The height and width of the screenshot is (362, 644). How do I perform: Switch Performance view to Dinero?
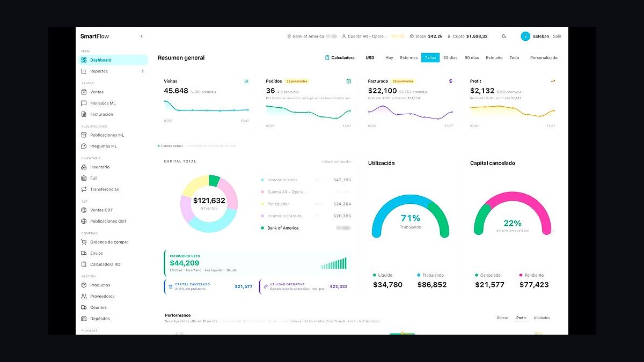[x=502, y=318]
